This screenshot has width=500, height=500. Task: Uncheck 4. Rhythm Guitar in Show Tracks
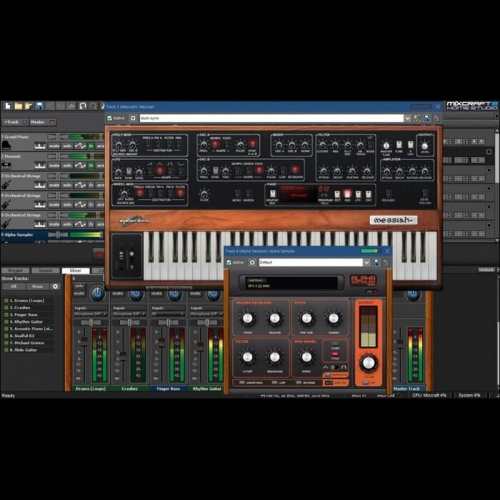tap(6, 321)
